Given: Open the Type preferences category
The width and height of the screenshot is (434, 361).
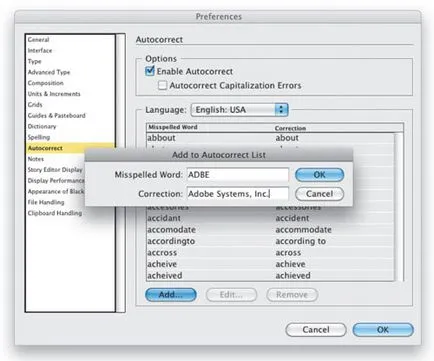Looking at the screenshot, I should click(70, 61).
